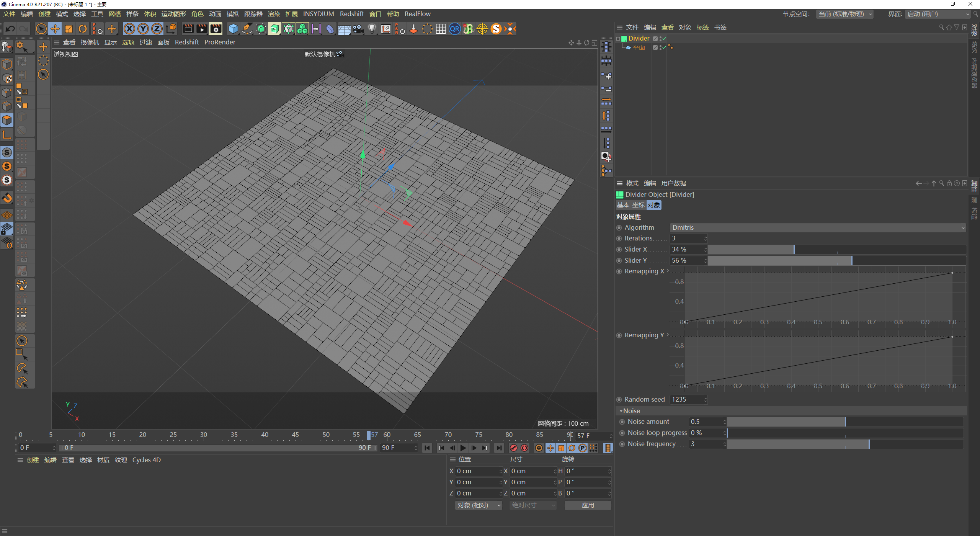Toggle Divider object enabled checkmark

point(664,38)
